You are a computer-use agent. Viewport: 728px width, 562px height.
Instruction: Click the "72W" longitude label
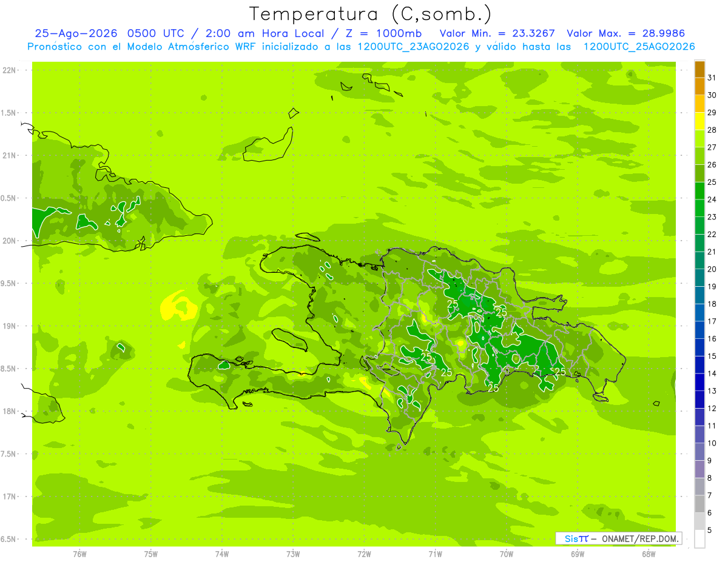(x=364, y=553)
